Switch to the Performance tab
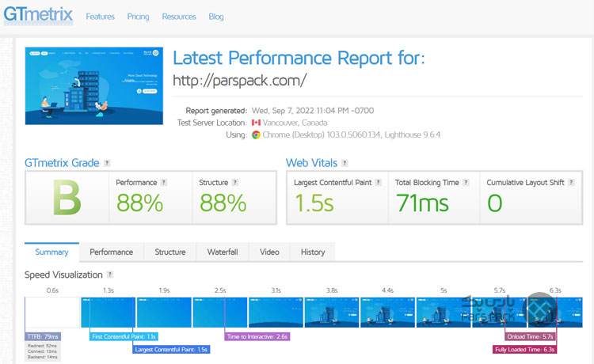This screenshot has width=594, height=364. coord(112,252)
